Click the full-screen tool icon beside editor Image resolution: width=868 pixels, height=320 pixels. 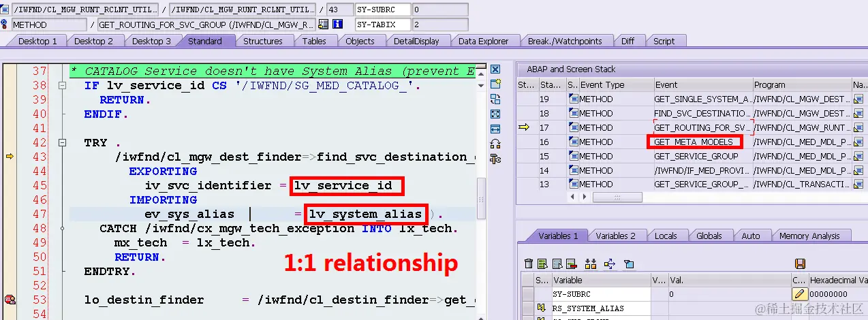(x=495, y=114)
